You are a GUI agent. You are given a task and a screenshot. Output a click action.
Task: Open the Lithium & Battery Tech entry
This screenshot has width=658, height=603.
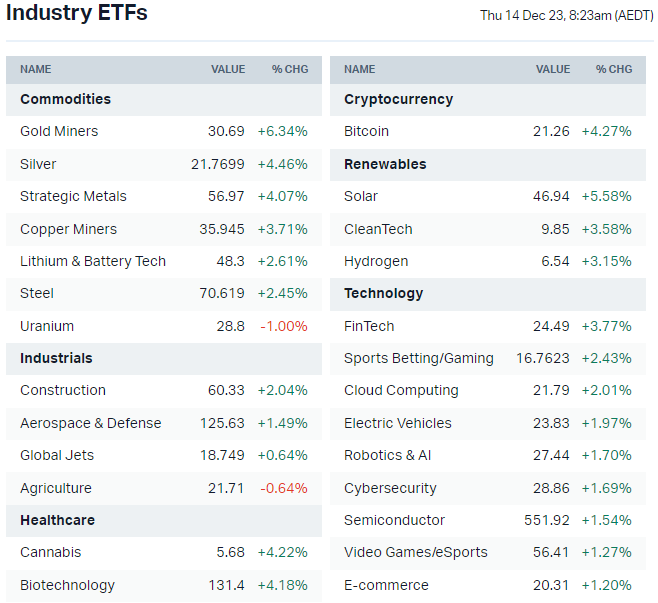[93, 261]
